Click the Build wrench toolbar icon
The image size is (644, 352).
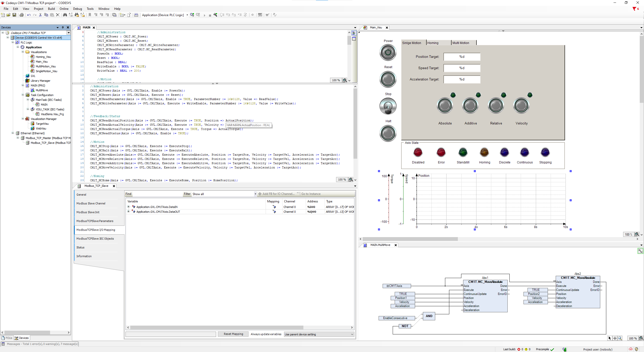click(x=215, y=15)
